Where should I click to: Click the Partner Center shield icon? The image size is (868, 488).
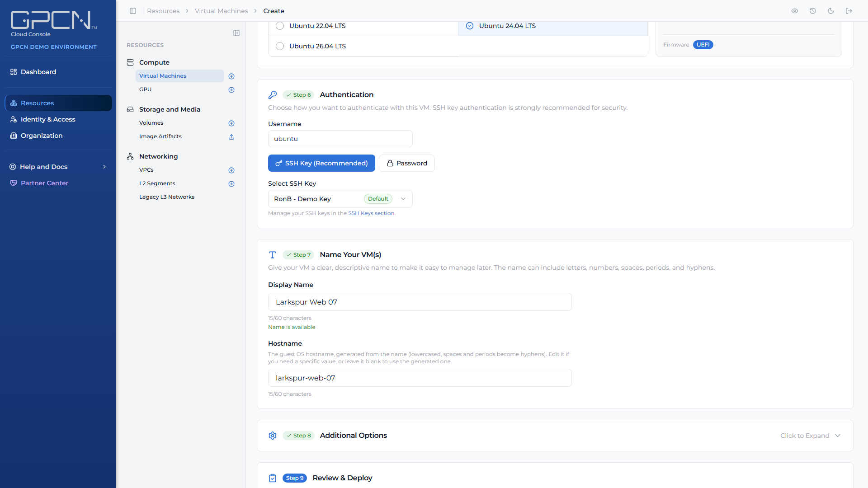point(14,183)
